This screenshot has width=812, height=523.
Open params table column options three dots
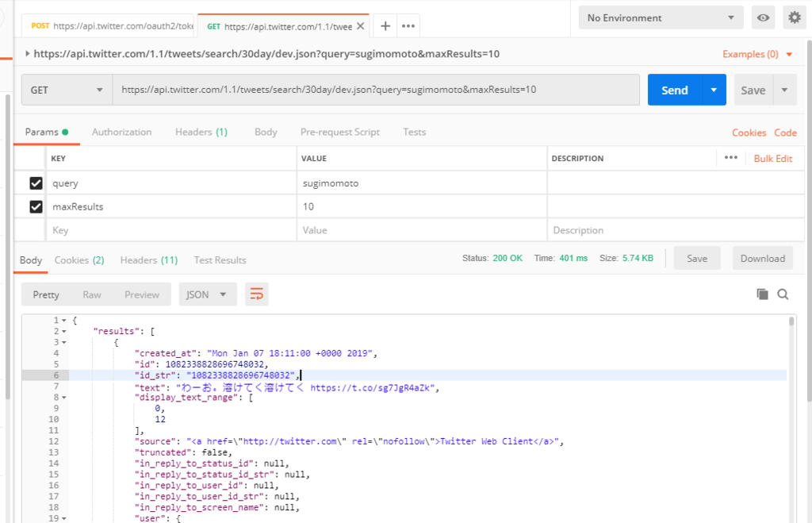click(x=730, y=158)
